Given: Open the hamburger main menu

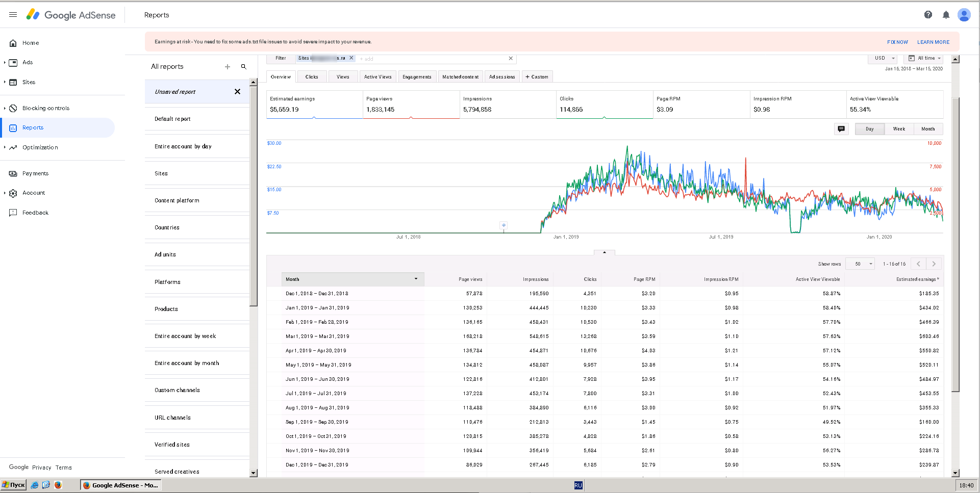Looking at the screenshot, I should pos(13,15).
